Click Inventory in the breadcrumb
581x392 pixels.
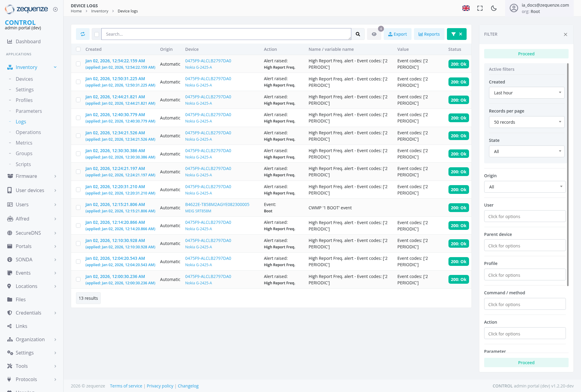[100, 11]
